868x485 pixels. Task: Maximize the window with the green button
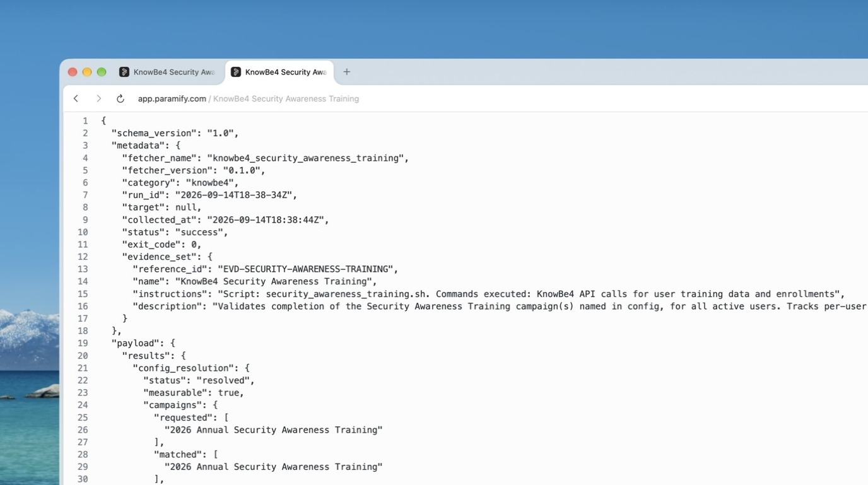point(102,72)
